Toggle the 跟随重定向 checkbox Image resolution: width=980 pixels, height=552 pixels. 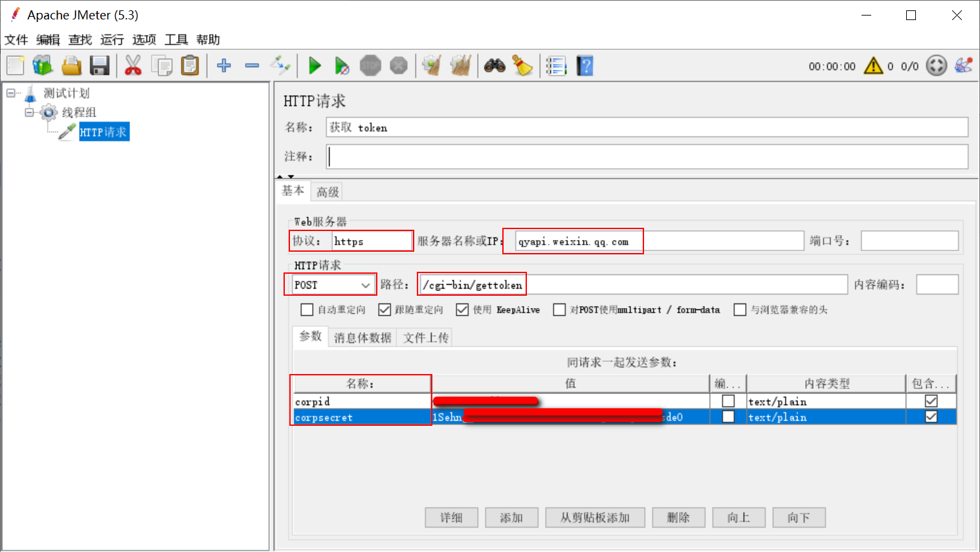pyautogui.click(x=384, y=310)
